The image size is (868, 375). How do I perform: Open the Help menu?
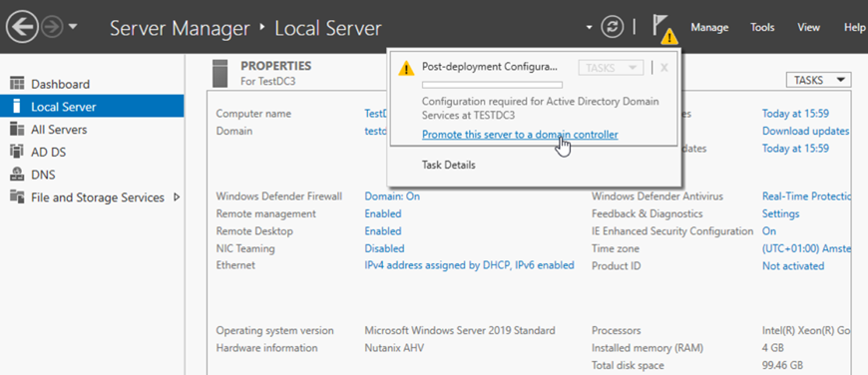coord(855,28)
